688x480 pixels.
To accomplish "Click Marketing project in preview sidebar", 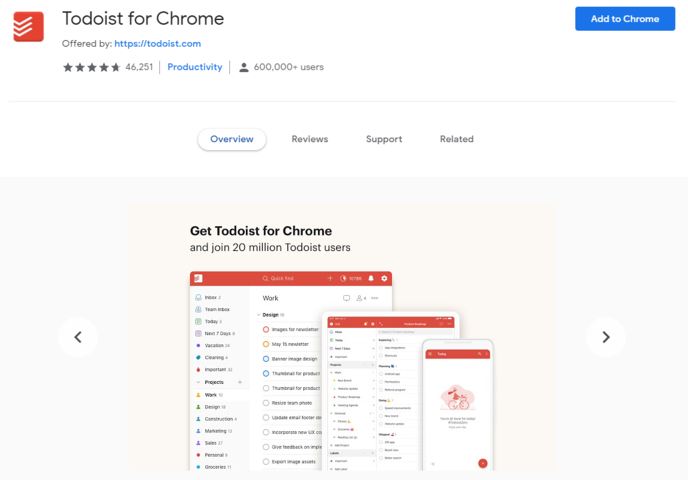I will 214,431.
